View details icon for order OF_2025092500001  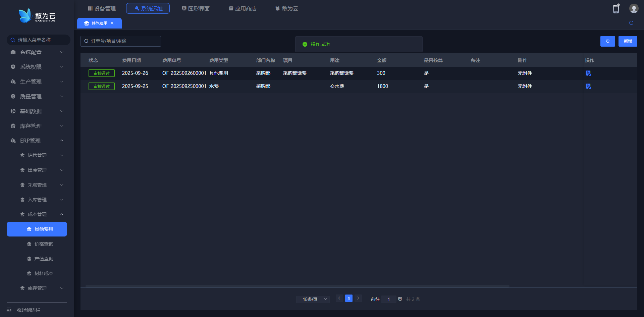[x=588, y=86]
